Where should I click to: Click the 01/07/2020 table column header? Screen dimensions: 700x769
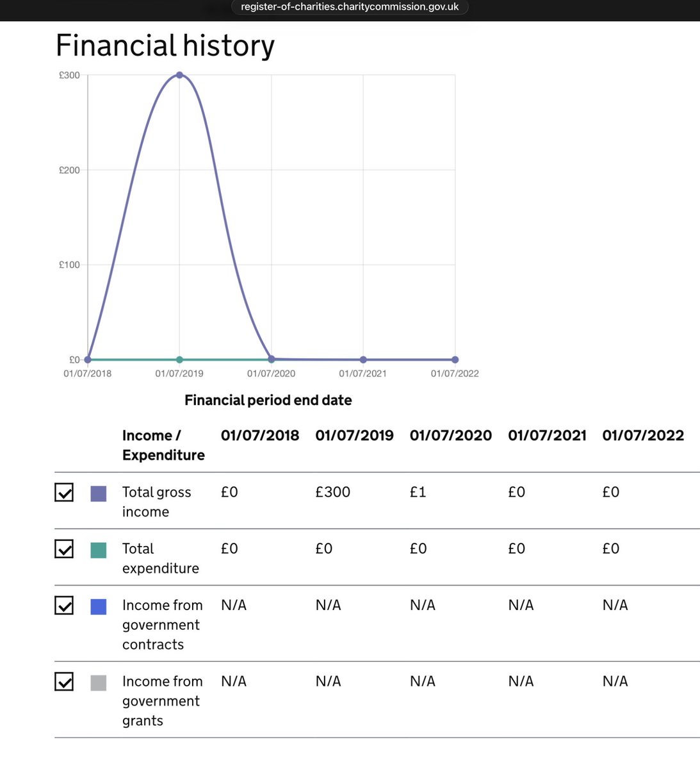point(451,436)
